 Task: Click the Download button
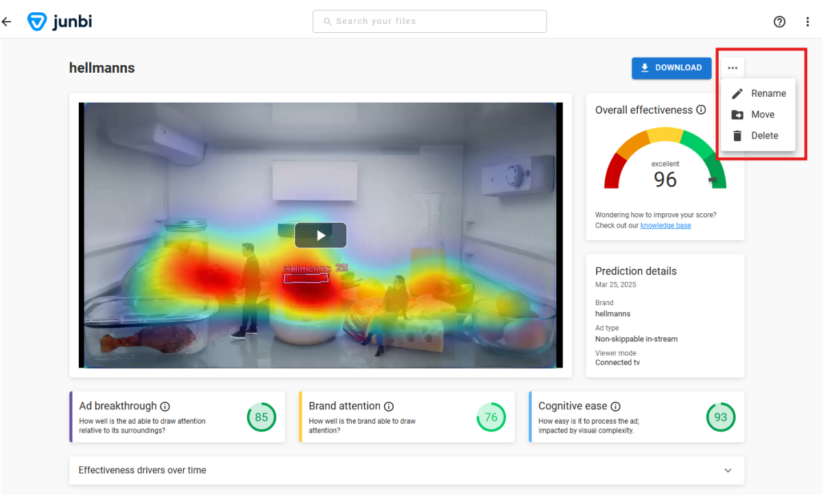point(671,68)
